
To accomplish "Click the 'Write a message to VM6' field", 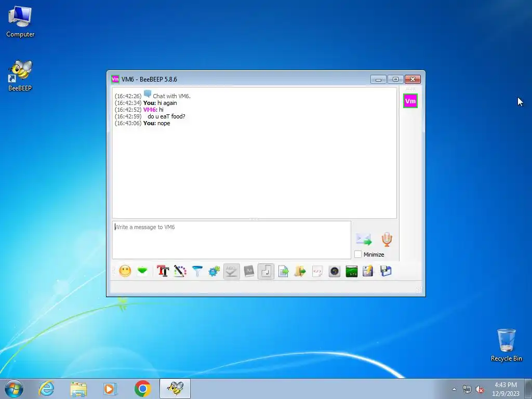I will (231, 240).
